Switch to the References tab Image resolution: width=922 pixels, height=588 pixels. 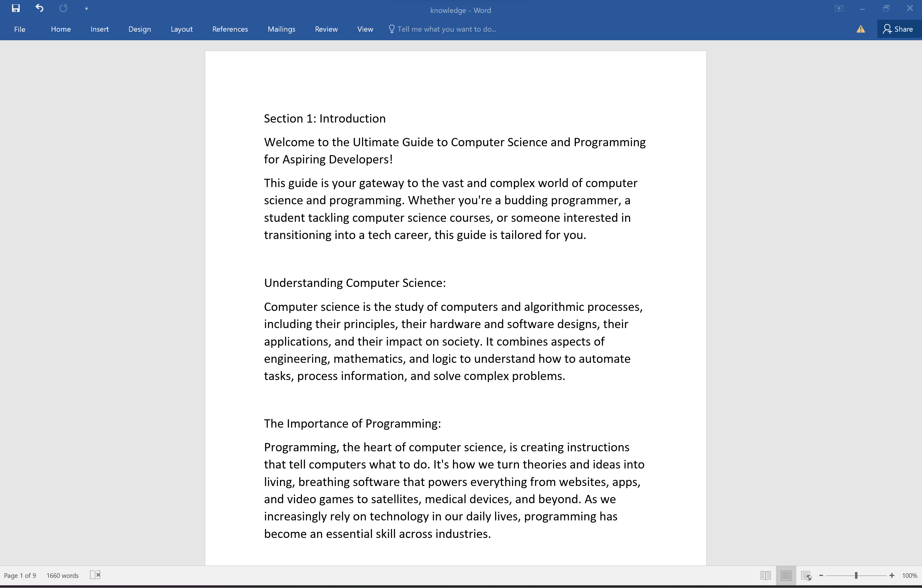click(230, 29)
